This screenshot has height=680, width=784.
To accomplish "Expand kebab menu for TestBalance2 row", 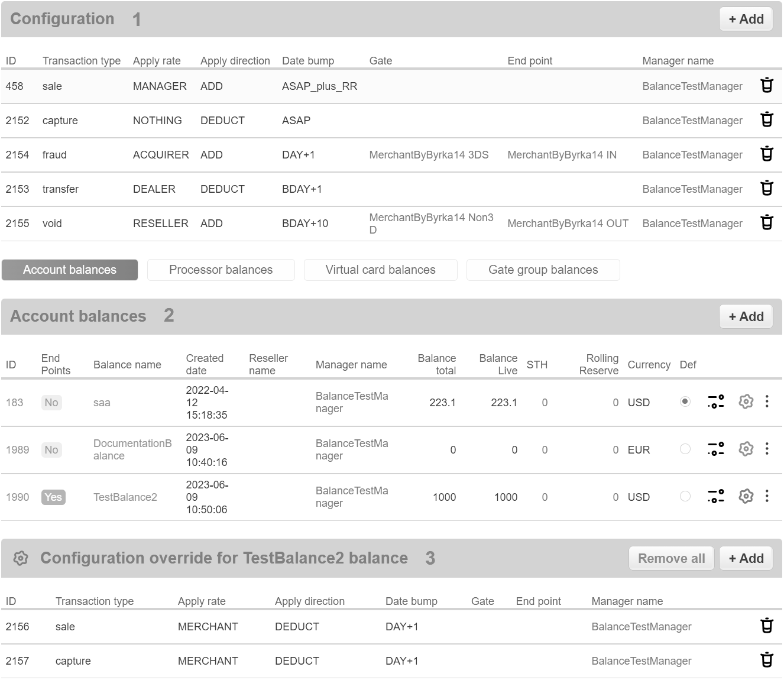I will pos(766,497).
